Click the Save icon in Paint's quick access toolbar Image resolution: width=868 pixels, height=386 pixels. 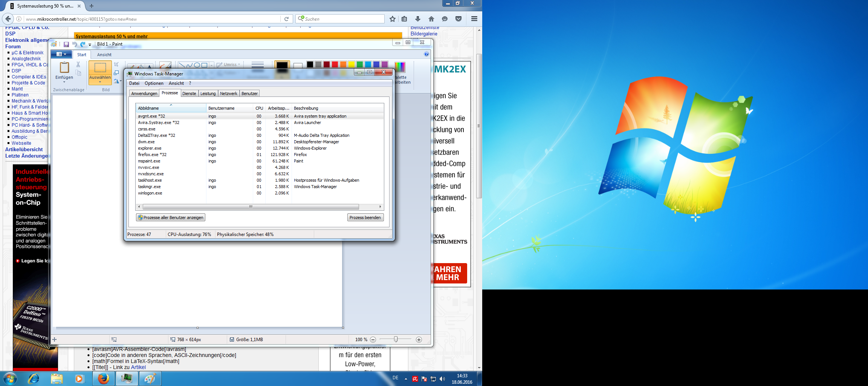tap(66, 44)
